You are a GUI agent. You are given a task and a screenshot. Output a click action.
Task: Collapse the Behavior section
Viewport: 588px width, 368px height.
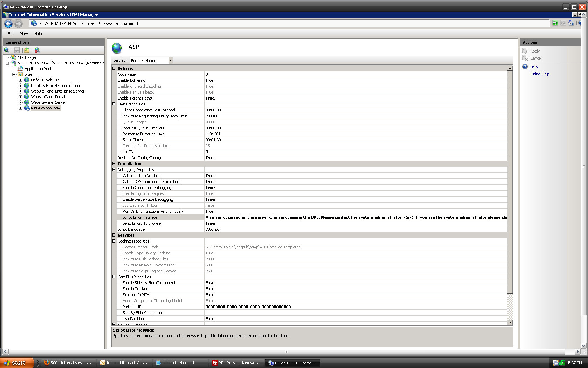114,68
